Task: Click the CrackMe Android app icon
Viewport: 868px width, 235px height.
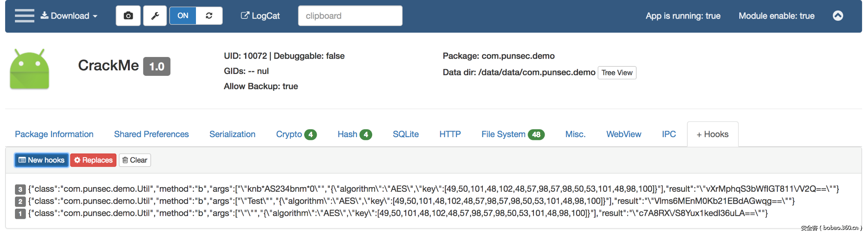Action: coord(30,70)
